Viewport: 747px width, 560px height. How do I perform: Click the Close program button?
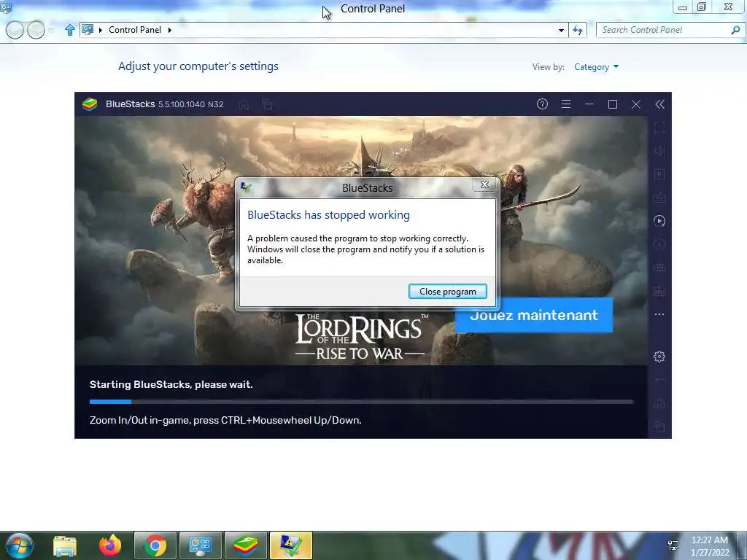pyautogui.click(x=447, y=292)
